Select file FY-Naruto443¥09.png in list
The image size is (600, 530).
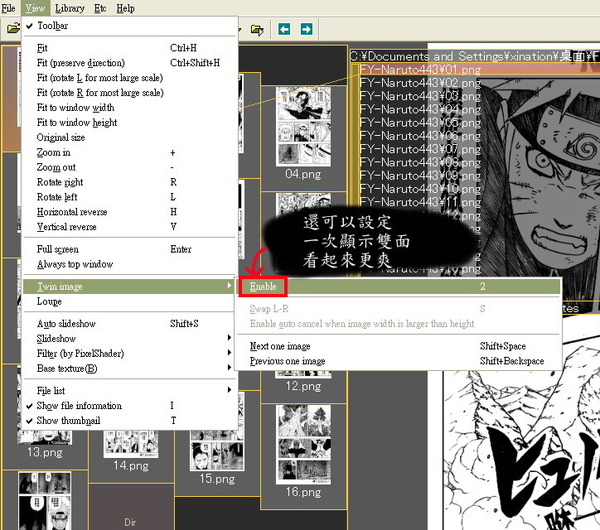coord(420,176)
